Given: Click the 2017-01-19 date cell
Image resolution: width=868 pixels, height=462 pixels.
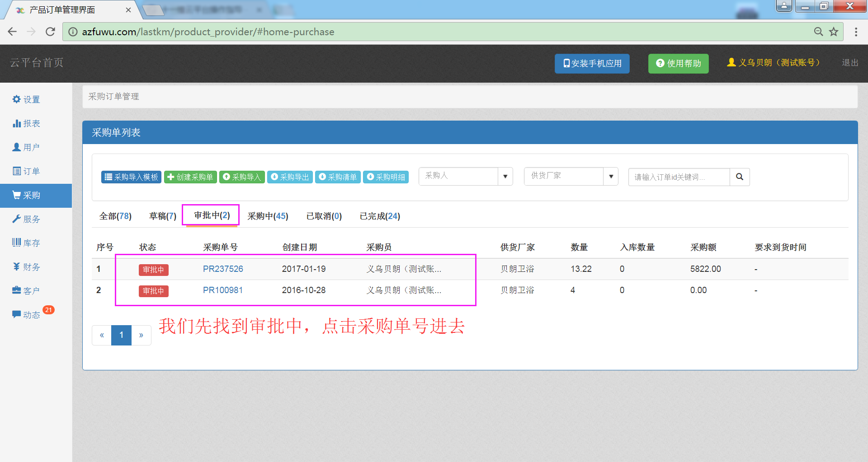Looking at the screenshot, I should pyautogui.click(x=304, y=269).
